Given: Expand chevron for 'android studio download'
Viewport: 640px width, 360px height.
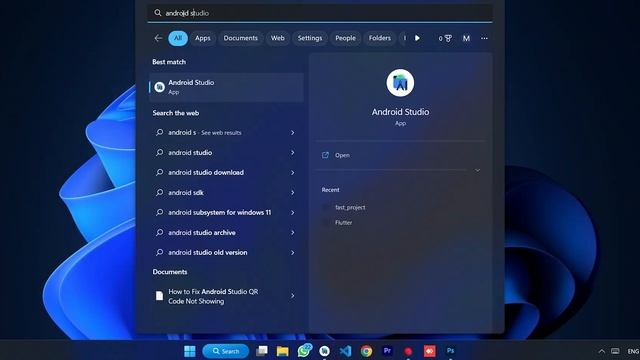Looking at the screenshot, I should pyautogui.click(x=293, y=173).
